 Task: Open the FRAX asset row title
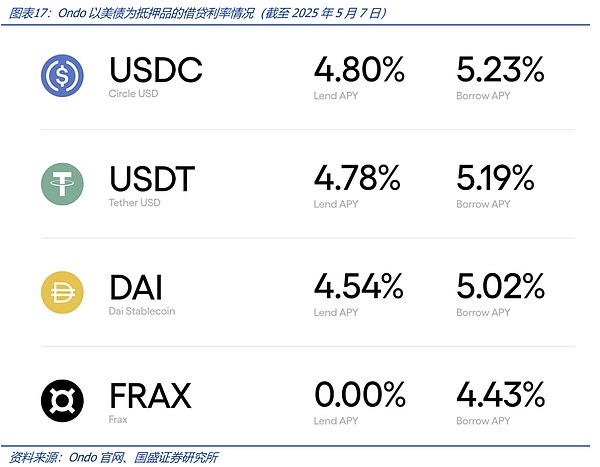click(x=150, y=395)
